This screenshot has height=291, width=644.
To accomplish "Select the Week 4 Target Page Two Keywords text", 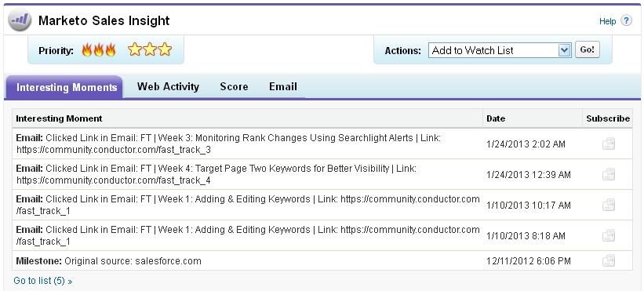I will tap(216, 174).
